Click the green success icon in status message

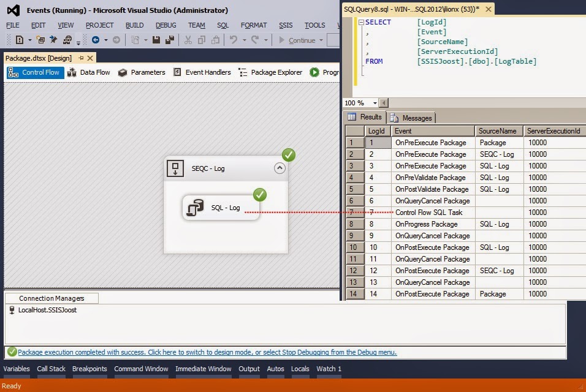point(12,352)
